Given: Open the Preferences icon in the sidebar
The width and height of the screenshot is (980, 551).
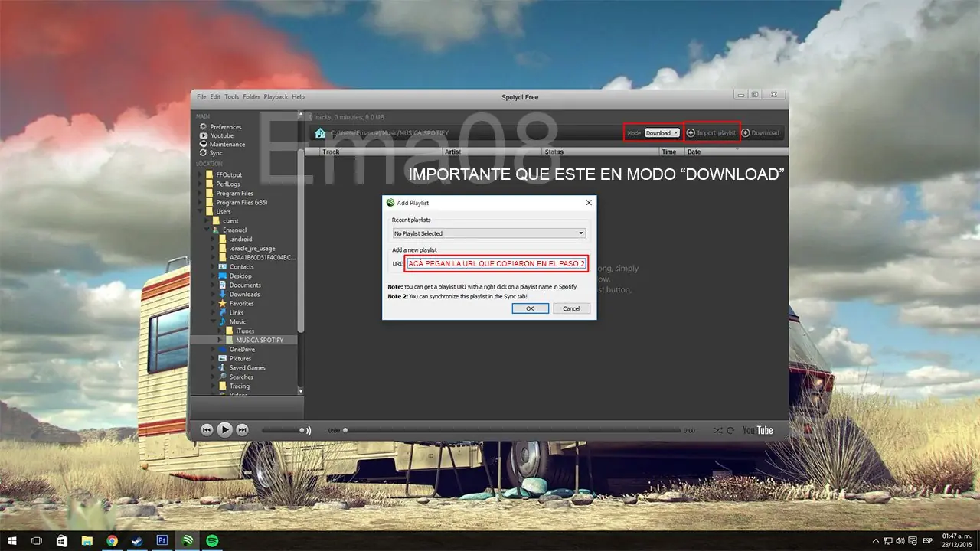Looking at the screenshot, I should (x=204, y=127).
